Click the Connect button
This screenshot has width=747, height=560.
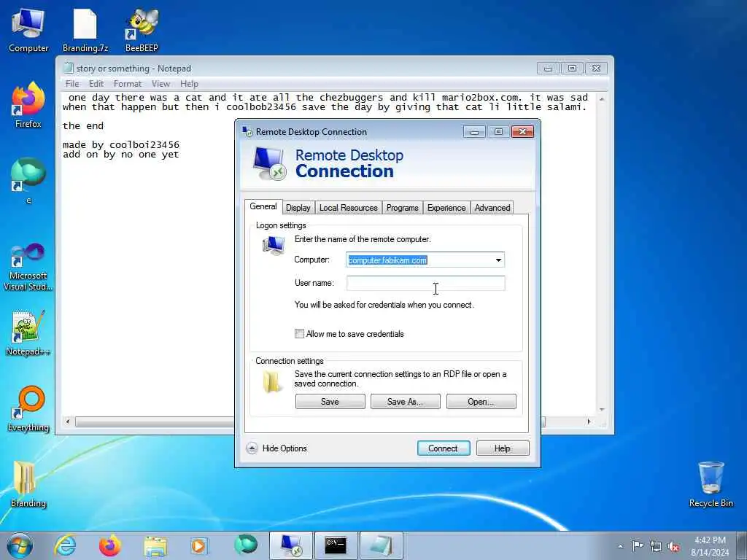(x=443, y=448)
